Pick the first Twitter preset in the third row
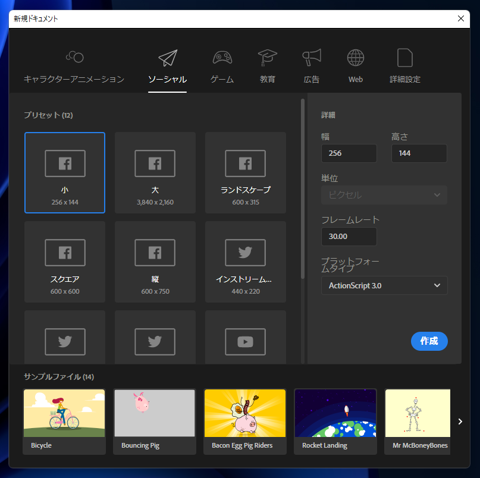This screenshot has width=480, height=478. click(65, 337)
